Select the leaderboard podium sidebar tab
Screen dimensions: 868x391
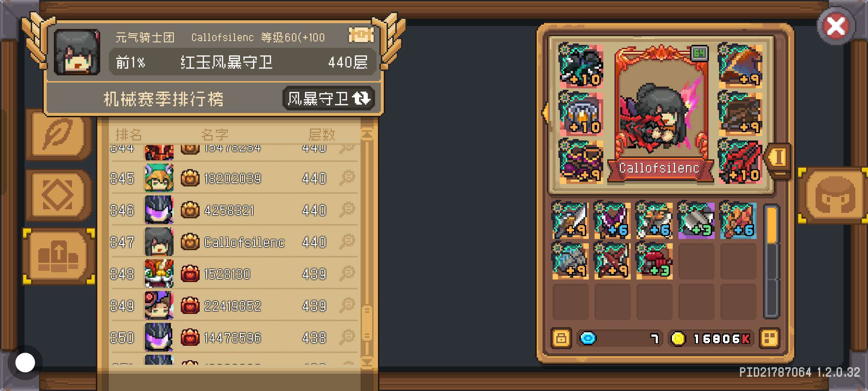[x=59, y=256]
